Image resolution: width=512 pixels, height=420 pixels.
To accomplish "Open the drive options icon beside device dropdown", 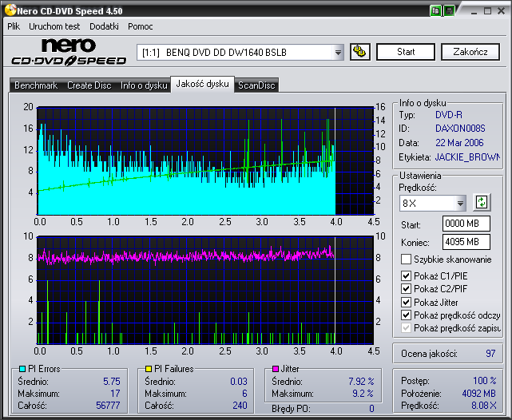I will (x=359, y=52).
